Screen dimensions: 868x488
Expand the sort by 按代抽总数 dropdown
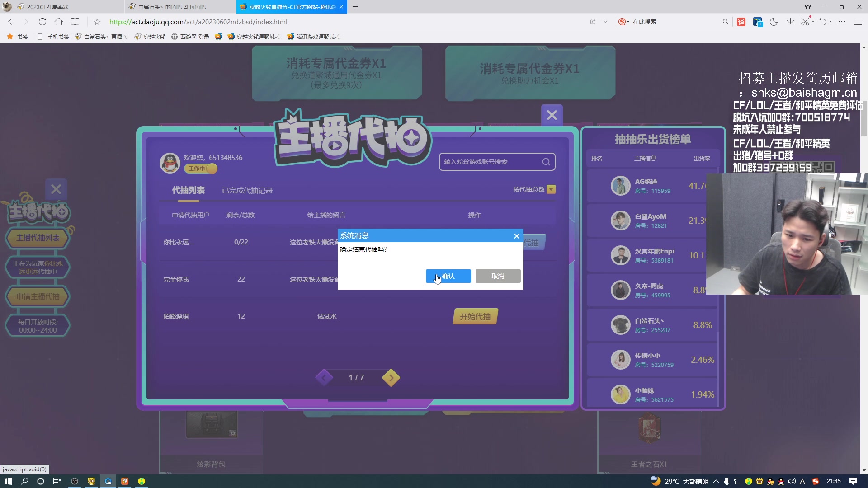(551, 189)
